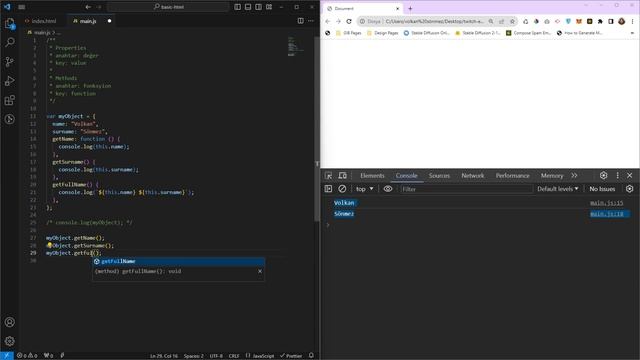
Task: Open VS Code notifications bell
Action: coord(311,356)
